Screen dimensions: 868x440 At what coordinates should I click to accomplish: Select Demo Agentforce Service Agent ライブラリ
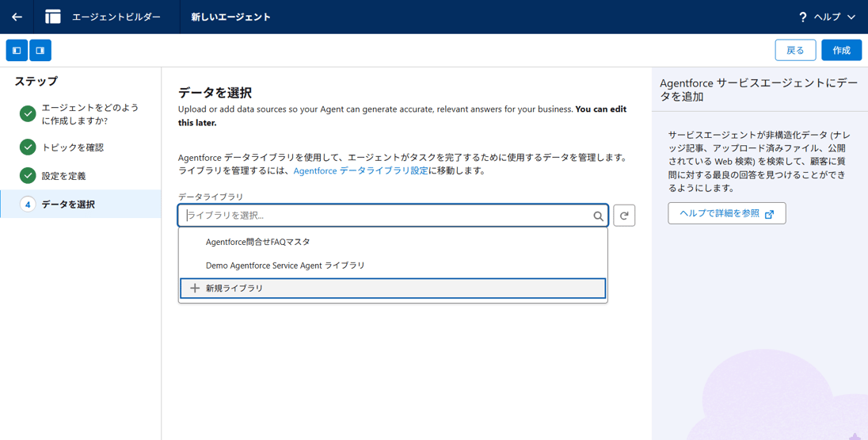pos(393,266)
